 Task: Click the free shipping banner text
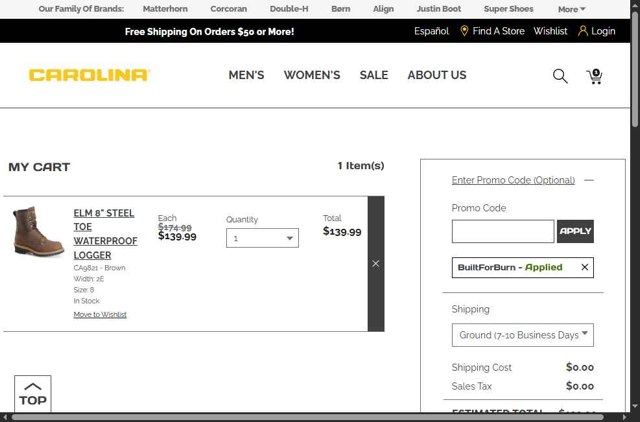tap(209, 31)
